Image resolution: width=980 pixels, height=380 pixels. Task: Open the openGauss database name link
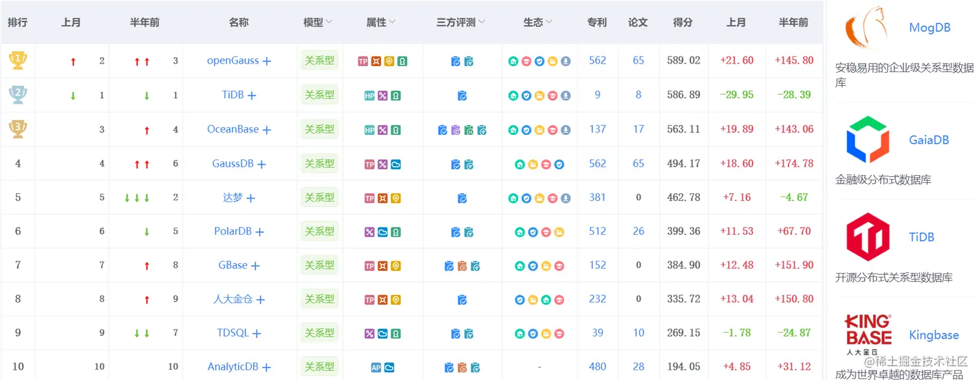pyautogui.click(x=233, y=61)
